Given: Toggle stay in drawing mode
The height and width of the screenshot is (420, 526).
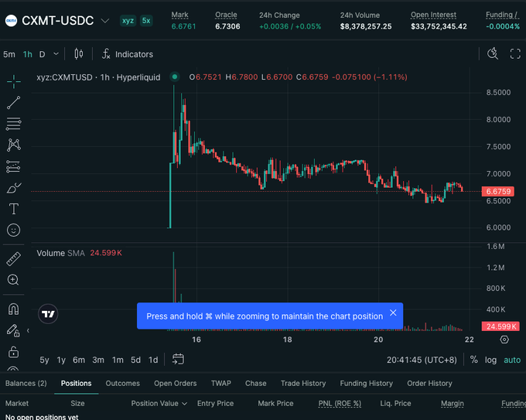Looking at the screenshot, I should coord(13,331).
